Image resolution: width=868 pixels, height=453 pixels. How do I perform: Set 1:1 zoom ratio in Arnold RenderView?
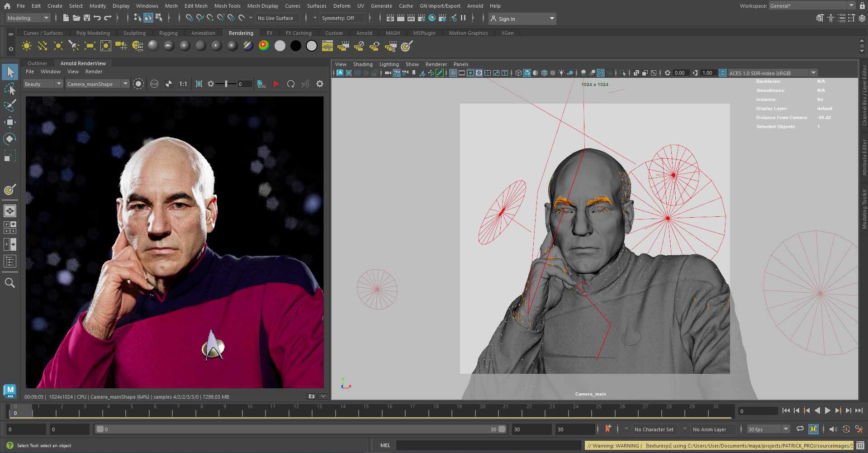[183, 84]
